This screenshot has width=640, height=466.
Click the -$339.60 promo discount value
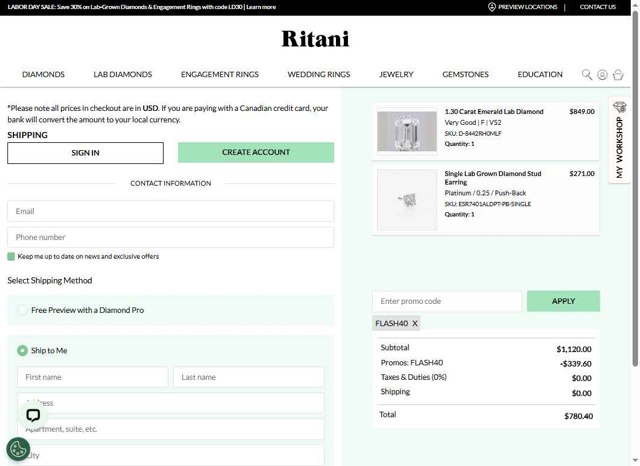pyautogui.click(x=576, y=364)
